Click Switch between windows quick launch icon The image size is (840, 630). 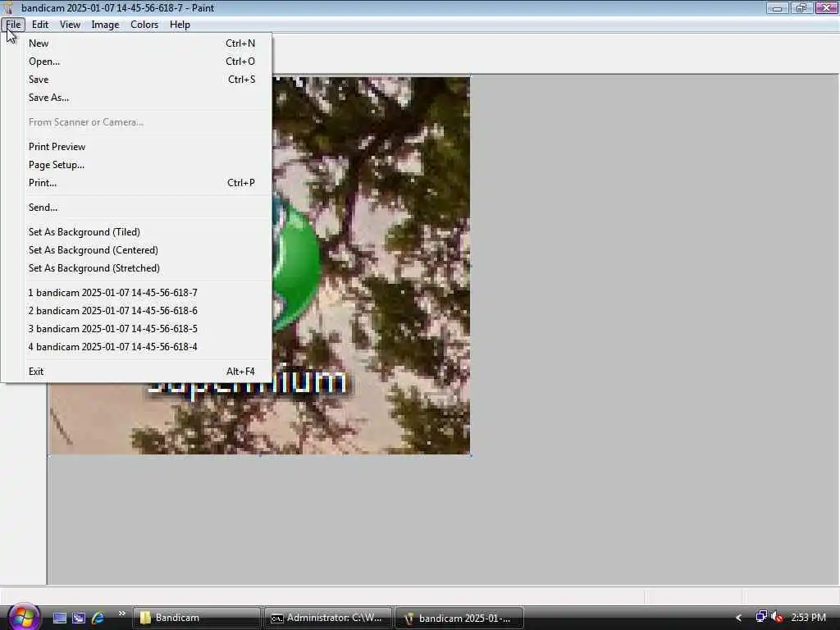[79, 619]
